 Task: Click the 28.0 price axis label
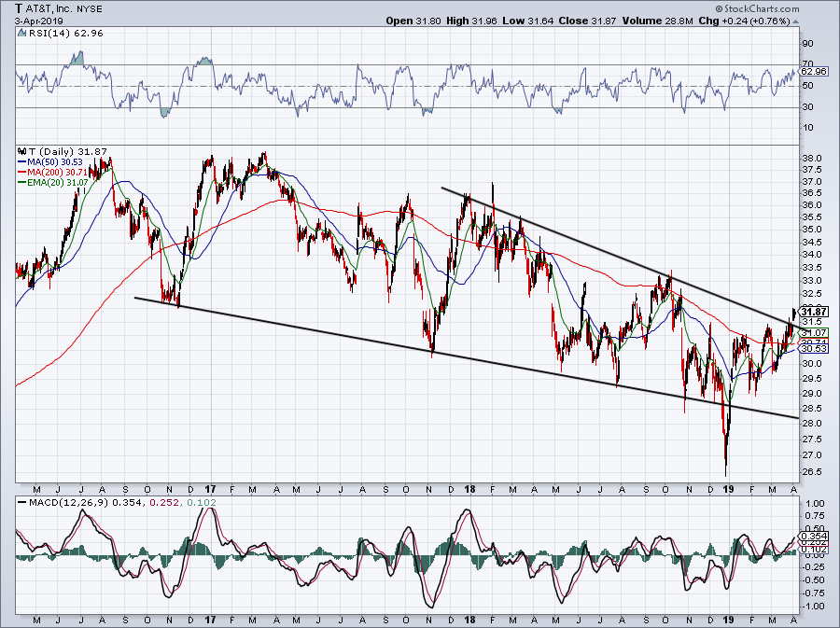click(x=812, y=424)
